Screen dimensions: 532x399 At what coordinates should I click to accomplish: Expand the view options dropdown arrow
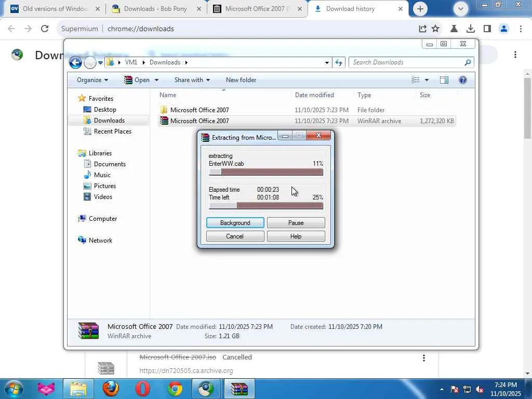(x=427, y=80)
